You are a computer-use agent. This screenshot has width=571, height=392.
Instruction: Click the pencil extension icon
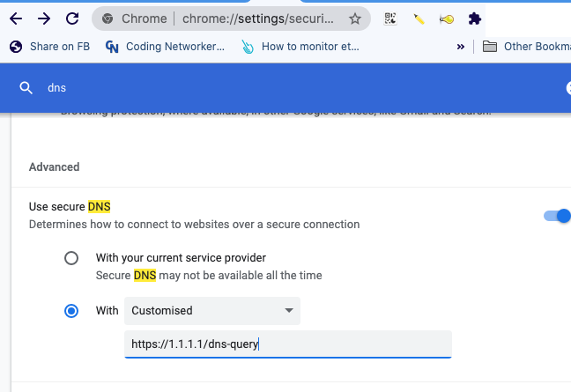pyautogui.click(x=419, y=18)
